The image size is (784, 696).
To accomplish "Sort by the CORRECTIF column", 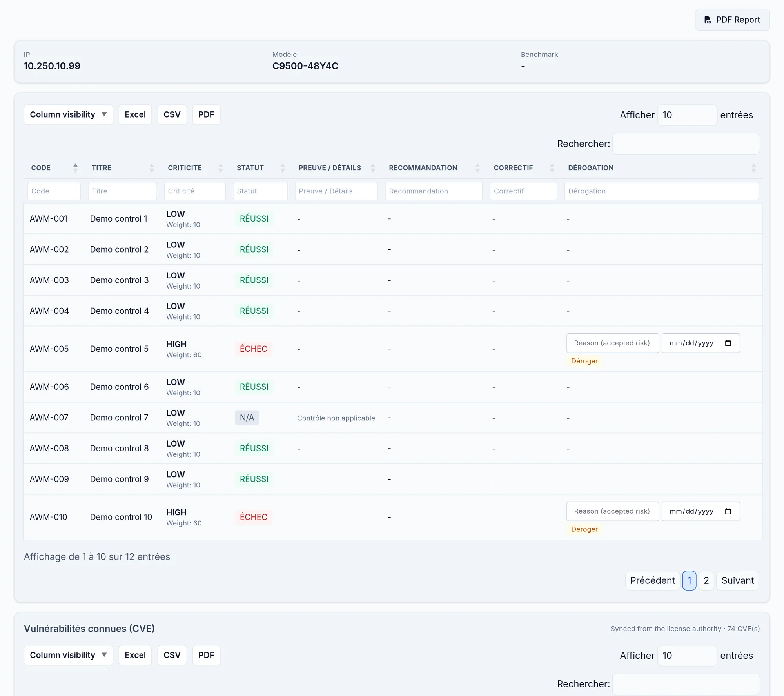I will [x=523, y=168].
